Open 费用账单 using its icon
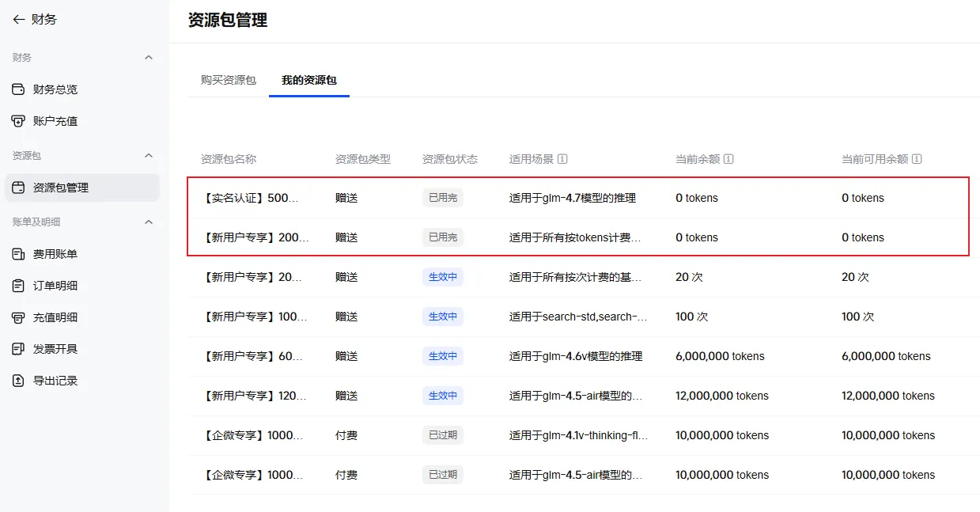The height and width of the screenshot is (512, 980). coord(19,254)
